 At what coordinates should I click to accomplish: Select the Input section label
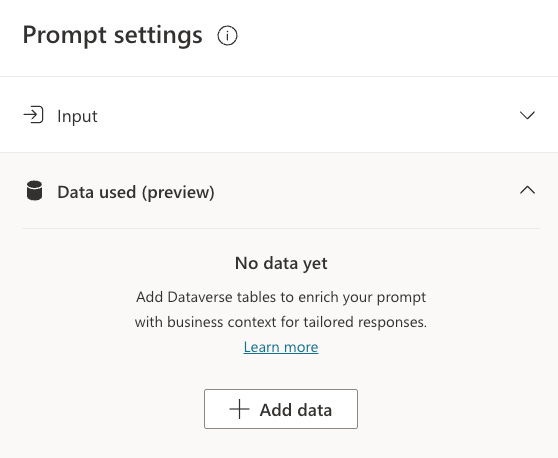tap(77, 116)
